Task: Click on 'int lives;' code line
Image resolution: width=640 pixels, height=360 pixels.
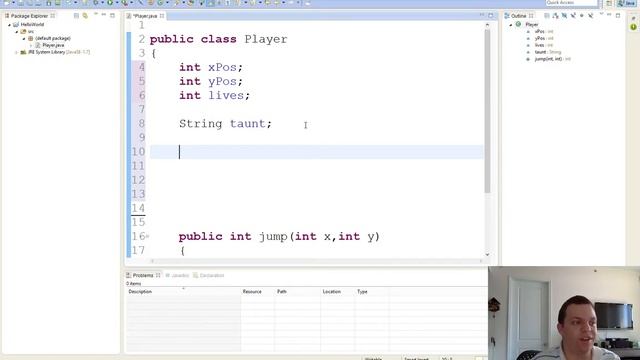Action: pyautogui.click(x=214, y=96)
